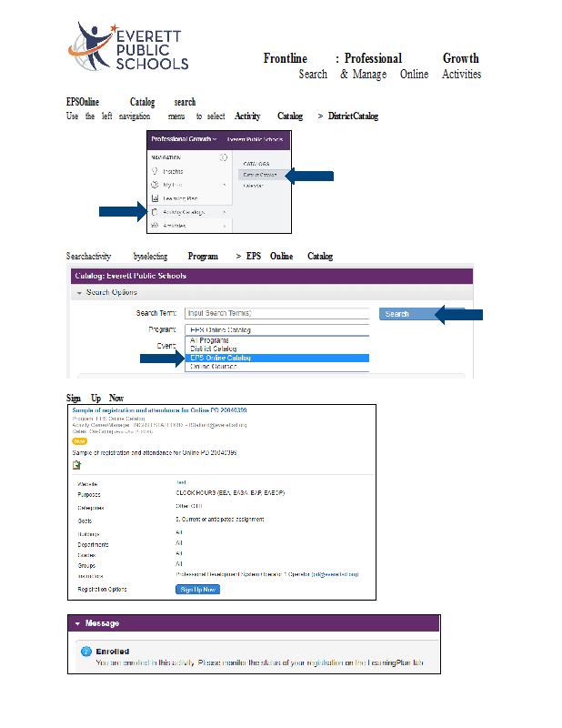Expand the My Info submenu chevron

pyautogui.click(x=225, y=185)
